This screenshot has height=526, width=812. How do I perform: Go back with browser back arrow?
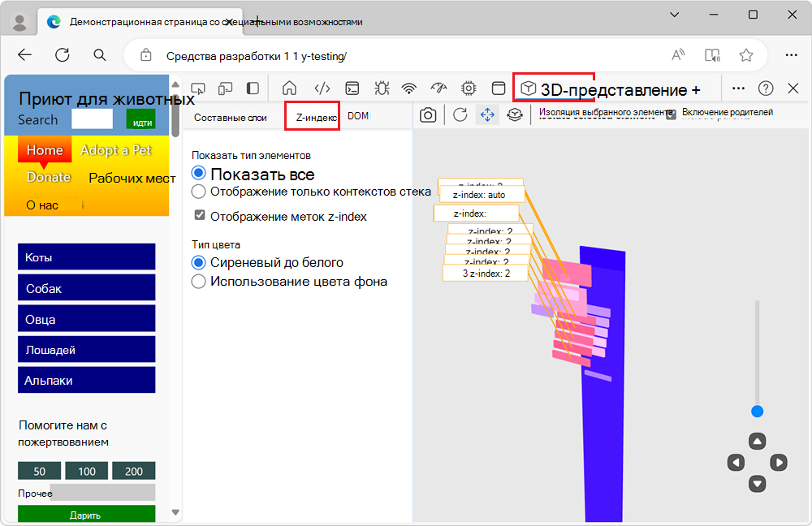point(24,55)
